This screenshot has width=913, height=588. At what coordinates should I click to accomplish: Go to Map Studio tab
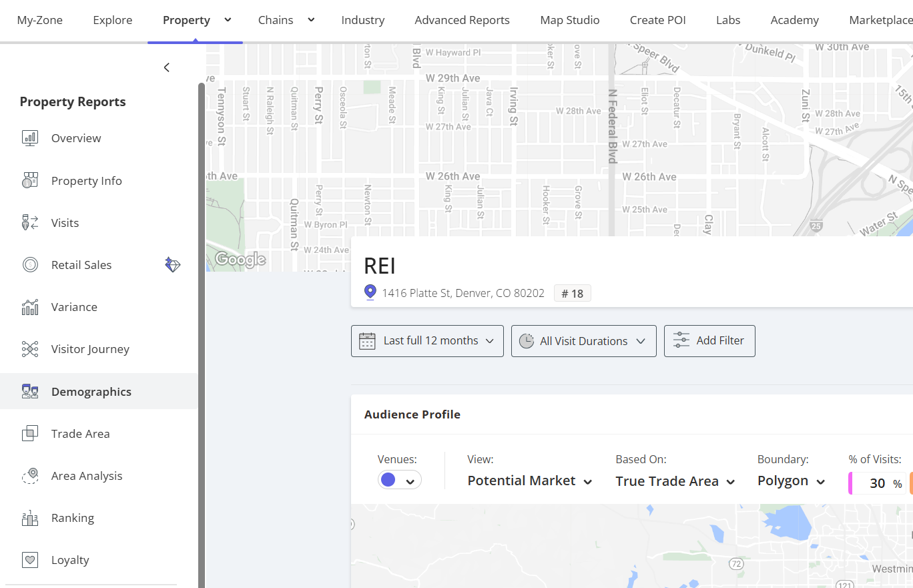pyautogui.click(x=570, y=20)
